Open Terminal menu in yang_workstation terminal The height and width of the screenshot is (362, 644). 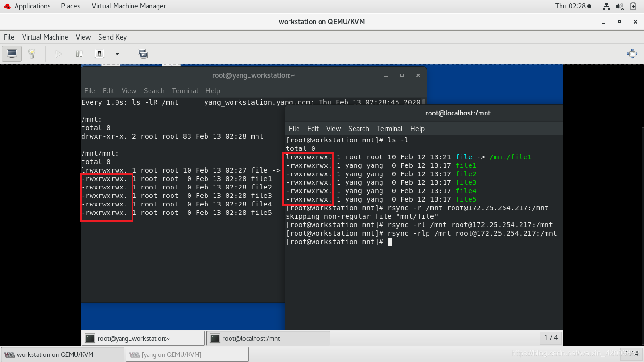point(185,91)
